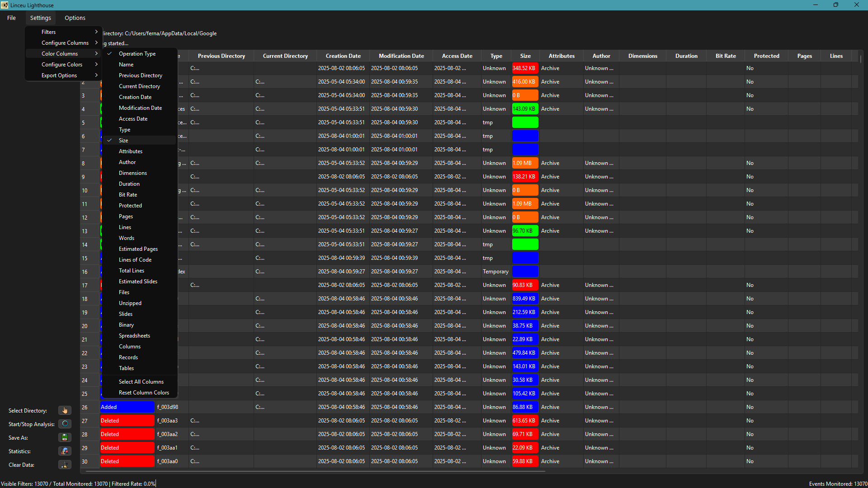Click the red 348.52 KB size cell
The width and height of the screenshot is (868, 488).
click(x=525, y=68)
